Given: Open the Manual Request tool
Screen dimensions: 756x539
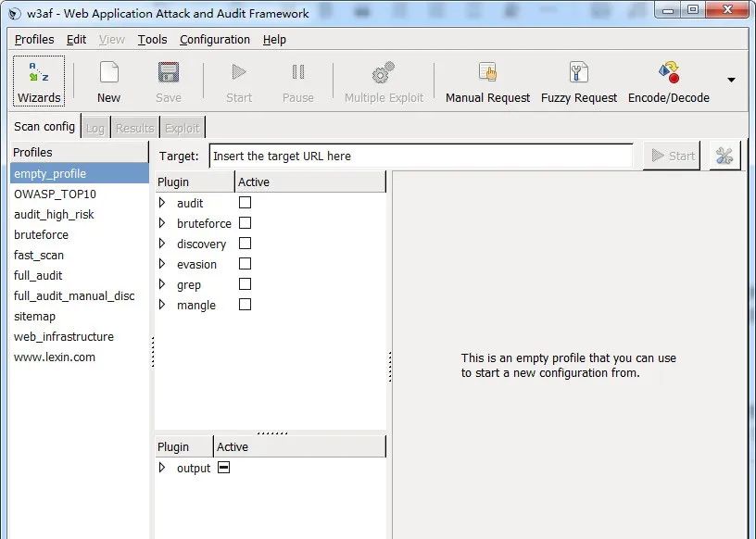Looking at the screenshot, I should click(x=487, y=81).
